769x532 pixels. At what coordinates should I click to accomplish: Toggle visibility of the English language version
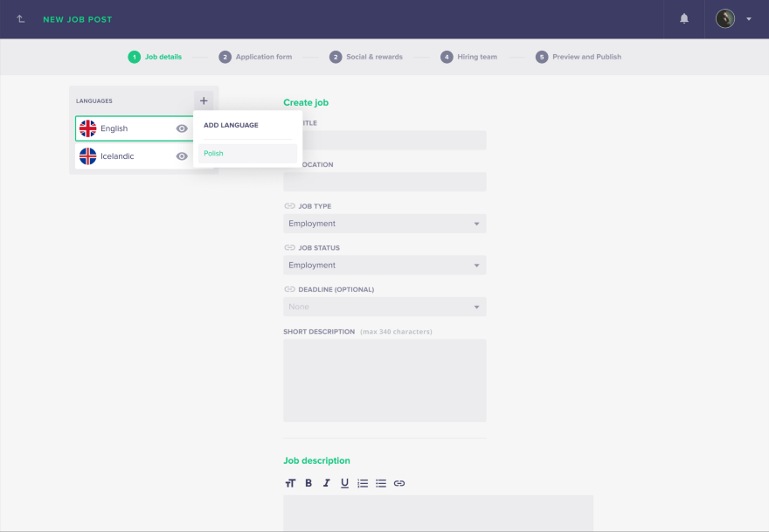click(182, 128)
